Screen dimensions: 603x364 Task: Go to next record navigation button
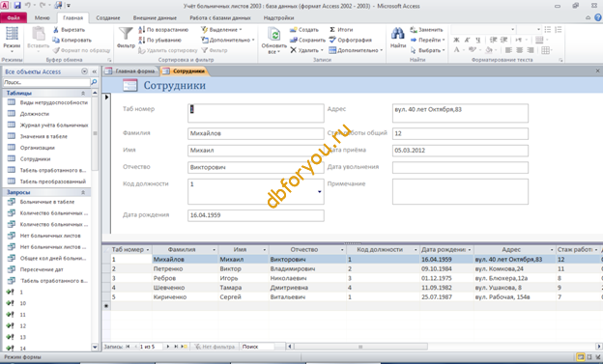tap(168, 347)
